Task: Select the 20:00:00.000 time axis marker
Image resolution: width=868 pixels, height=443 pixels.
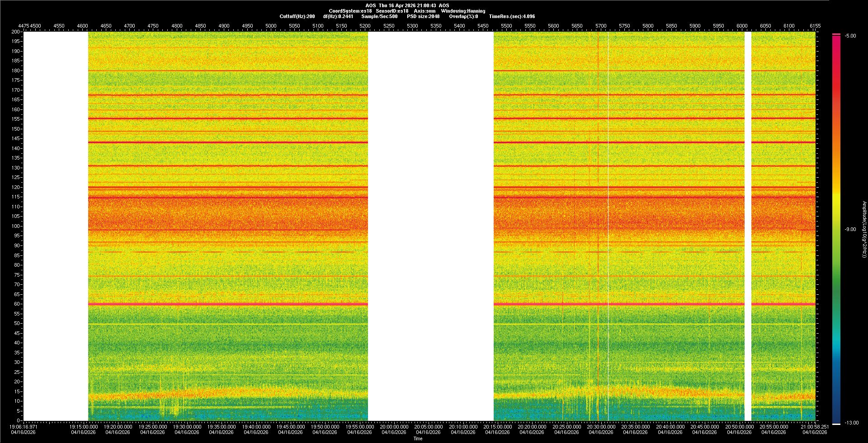Action: pos(394,427)
